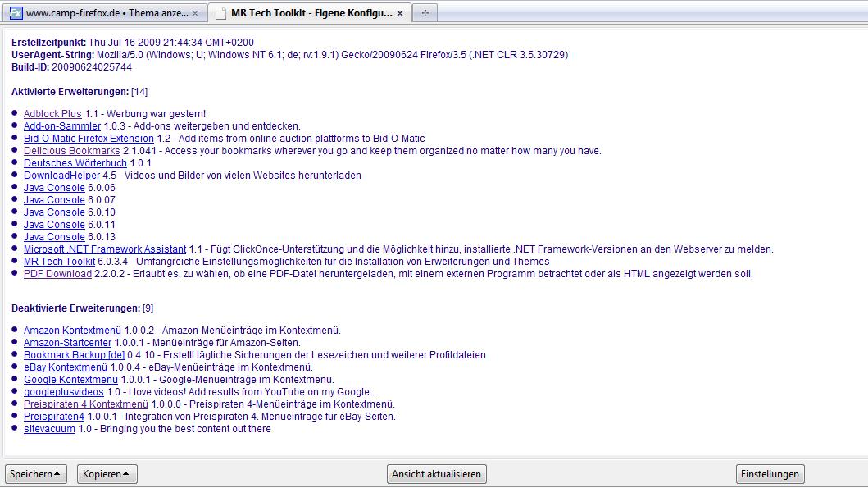868x488 pixels.
Task: Open Java Console 6.0.13 link
Action: click(54, 236)
